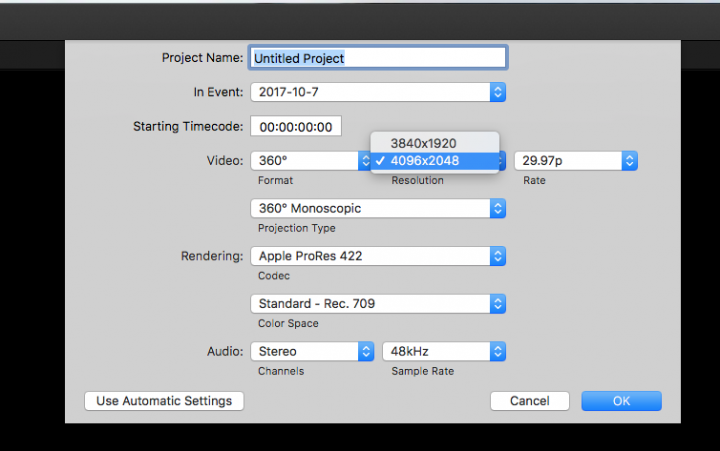Click the Starting Timecode field

(295, 127)
